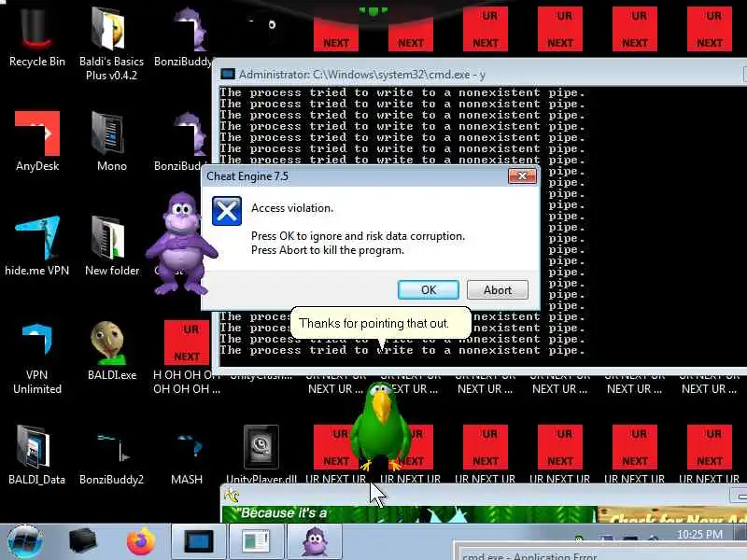Select the VPN Unlimited icon
Screen dimensions: 747x560
coord(37,358)
